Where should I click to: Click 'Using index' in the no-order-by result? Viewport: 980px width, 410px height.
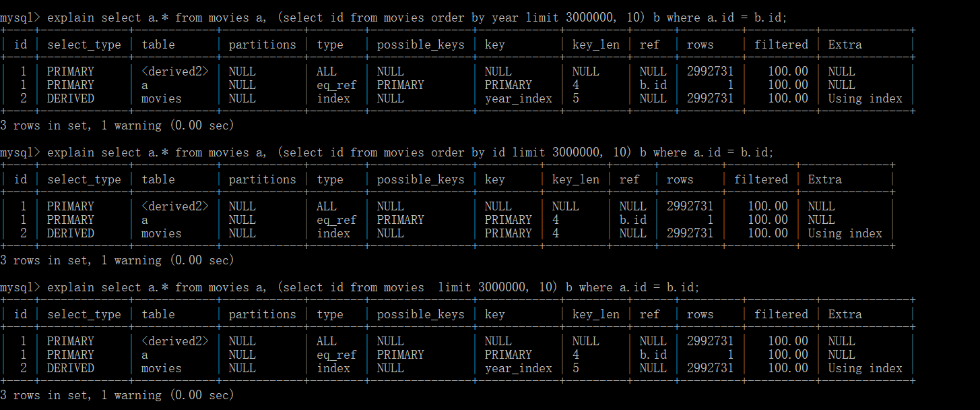tap(865, 368)
